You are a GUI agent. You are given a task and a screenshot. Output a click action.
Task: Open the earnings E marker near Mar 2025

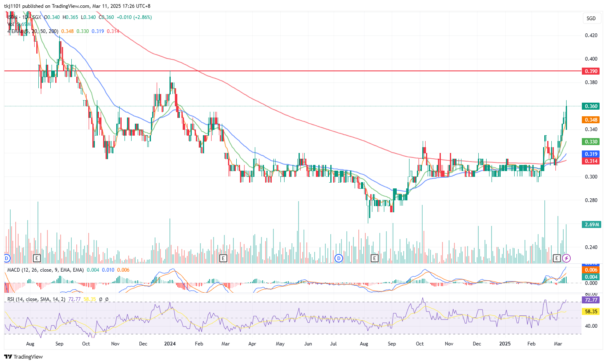(x=557, y=258)
